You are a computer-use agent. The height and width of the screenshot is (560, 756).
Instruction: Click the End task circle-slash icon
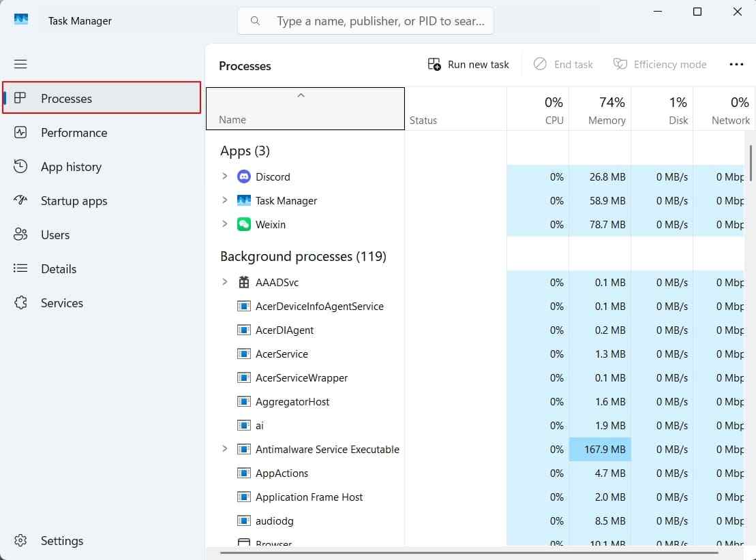coord(540,63)
